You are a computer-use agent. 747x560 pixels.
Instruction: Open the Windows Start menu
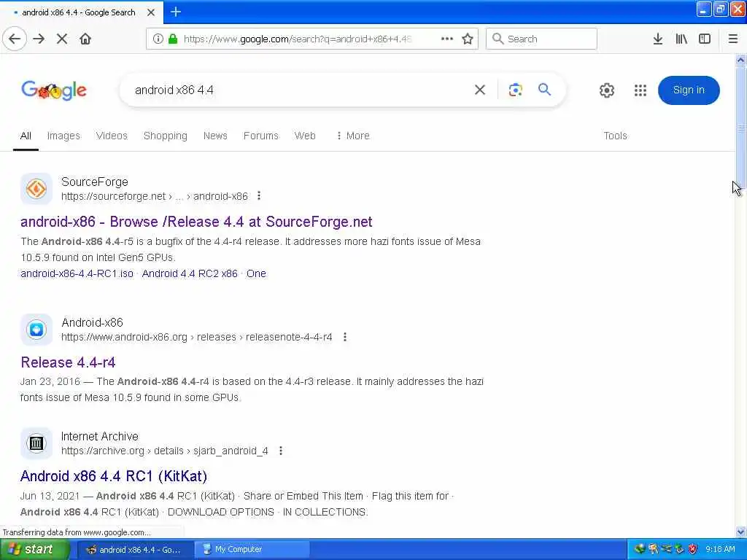pos(34,550)
